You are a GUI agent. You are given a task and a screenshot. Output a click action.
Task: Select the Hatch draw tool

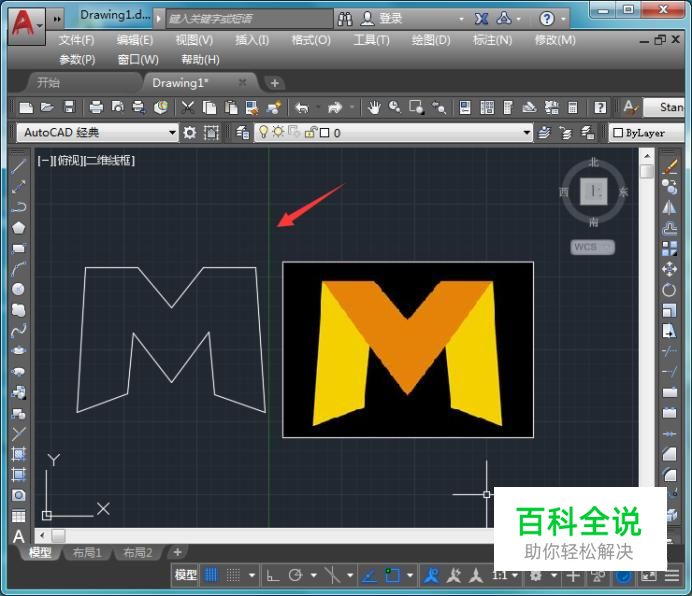(x=18, y=454)
